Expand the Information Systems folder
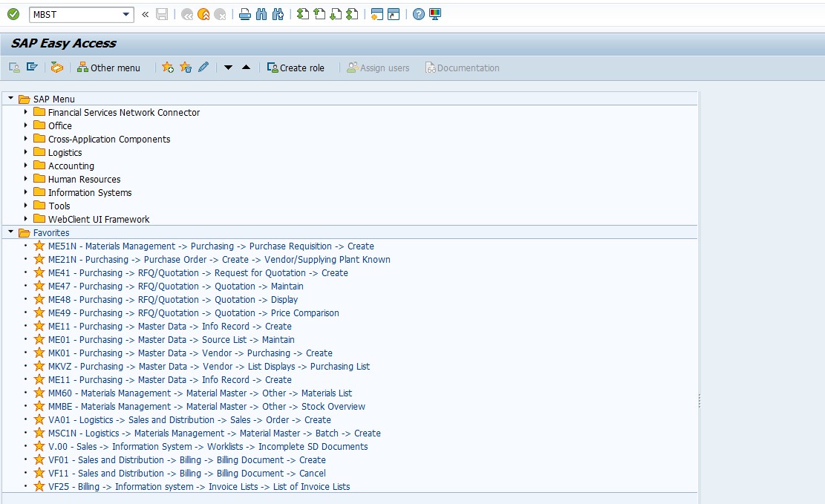 (x=25, y=192)
